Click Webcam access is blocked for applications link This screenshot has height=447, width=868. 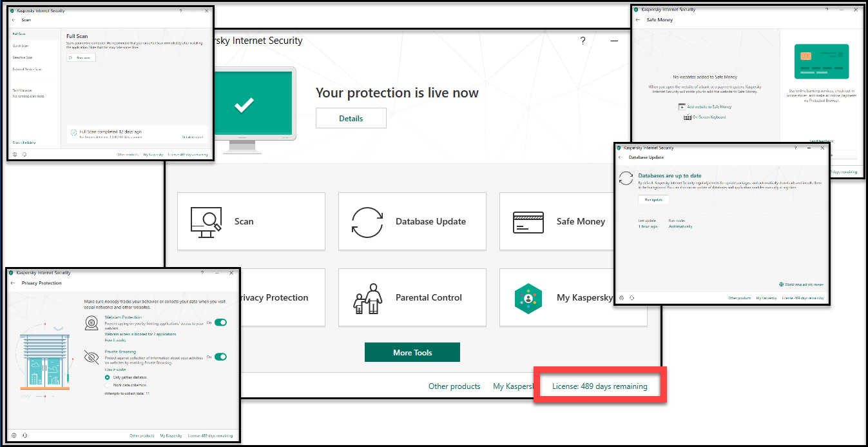pyautogui.click(x=140, y=334)
